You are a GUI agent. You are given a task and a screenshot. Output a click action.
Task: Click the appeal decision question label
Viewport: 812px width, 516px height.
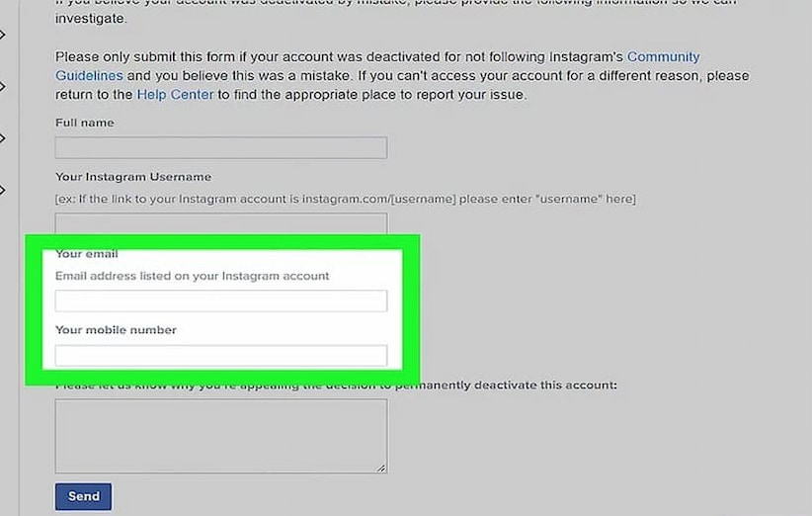tap(336, 384)
